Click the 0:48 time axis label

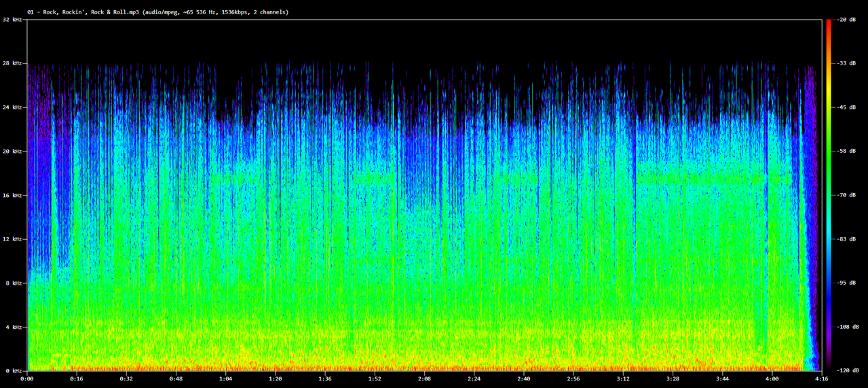coord(176,378)
